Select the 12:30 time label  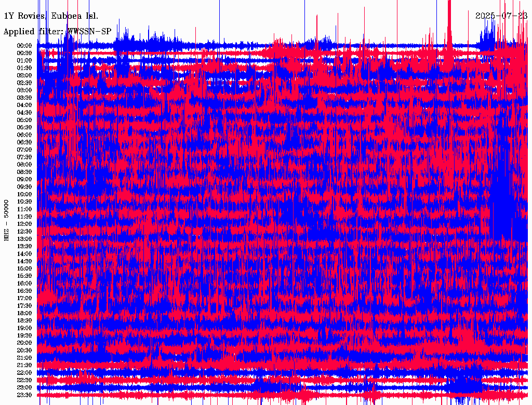pos(24,232)
